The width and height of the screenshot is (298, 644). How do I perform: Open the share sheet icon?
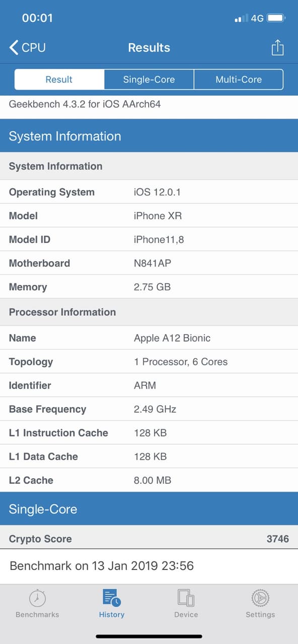coord(277,47)
